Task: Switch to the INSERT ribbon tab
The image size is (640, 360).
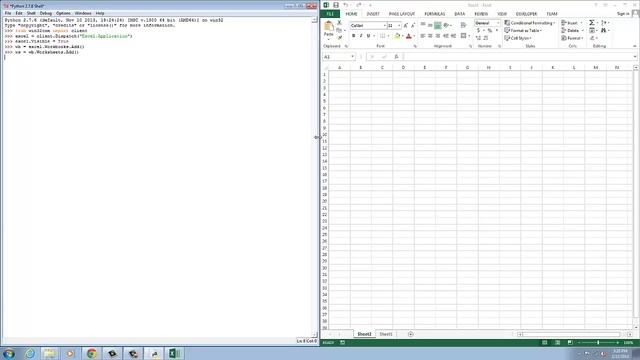Action: [x=373, y=14]
